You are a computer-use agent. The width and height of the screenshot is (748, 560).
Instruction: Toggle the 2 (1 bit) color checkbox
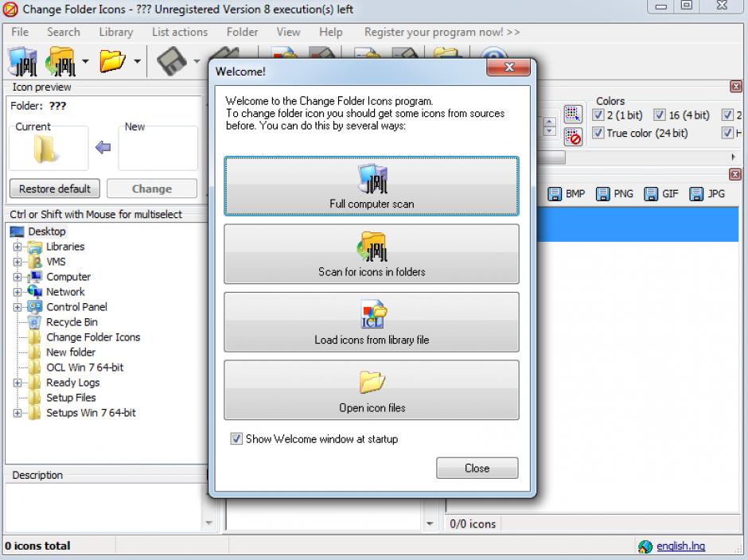tap(598, 115)
